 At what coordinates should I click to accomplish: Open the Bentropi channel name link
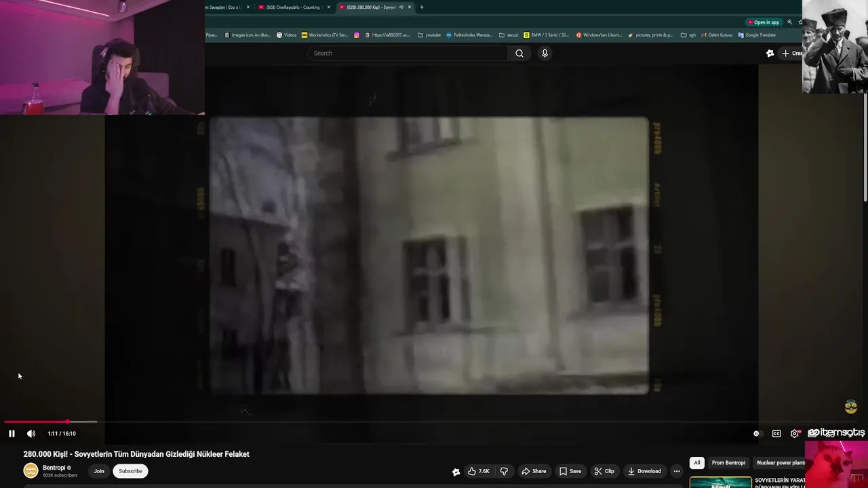tap(54, 468)
